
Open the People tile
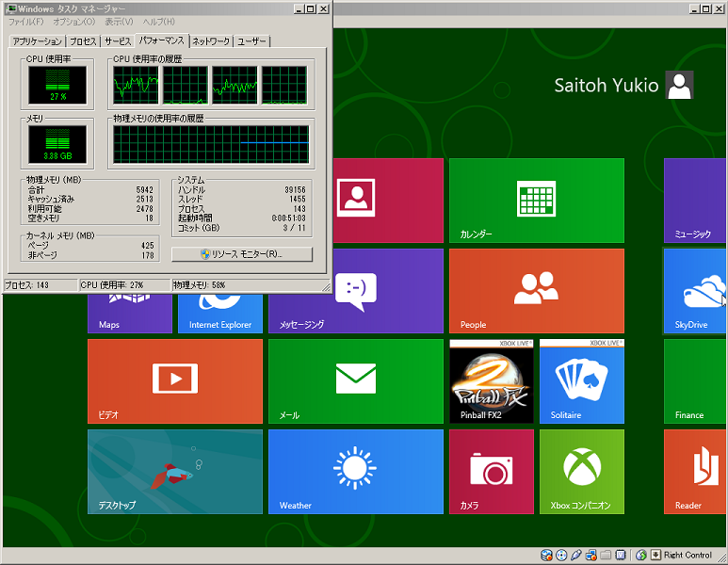536,290
